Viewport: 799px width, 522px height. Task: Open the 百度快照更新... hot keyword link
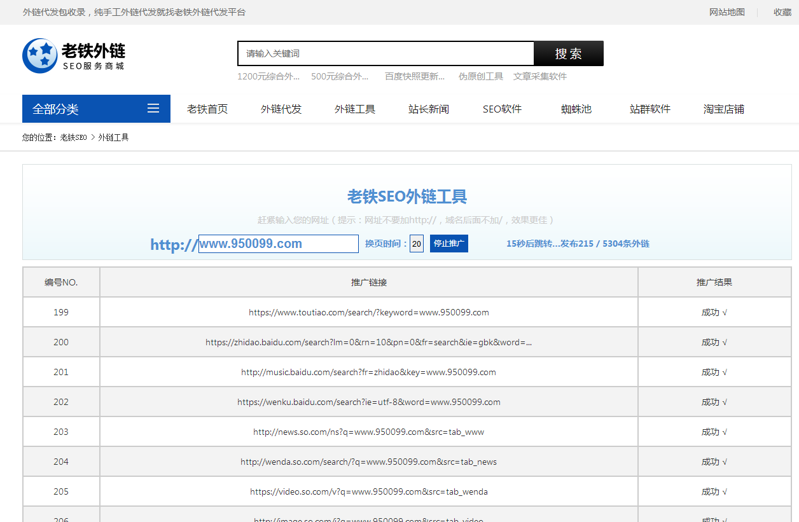pyautogui.click(x=414, y=76)
